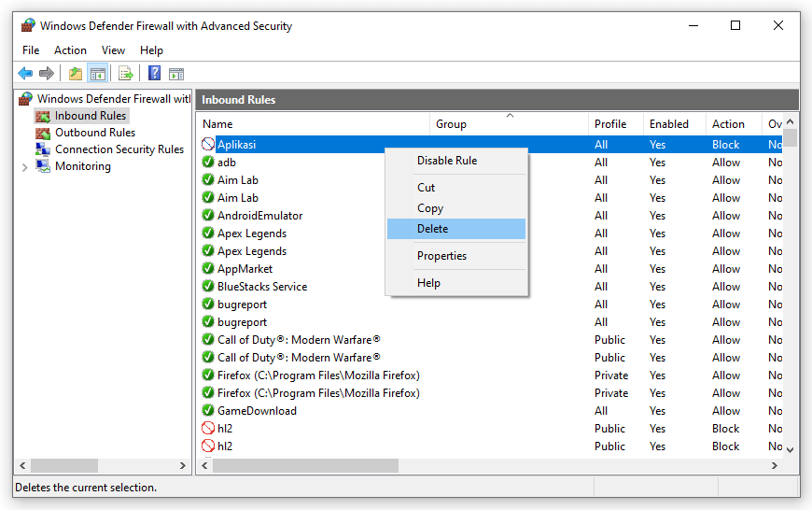Image resolution: width=812 pixels, height=510 pixels.
Task: Select Connection Security Rules in tree
Action: [x=119, y=149]
